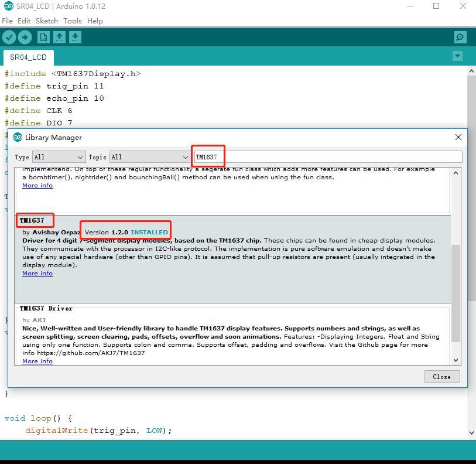Image resolution: width=476 pixels, height=464 pixels.
Task: Click the INSTALLED status label
Action: pos(149,232)
